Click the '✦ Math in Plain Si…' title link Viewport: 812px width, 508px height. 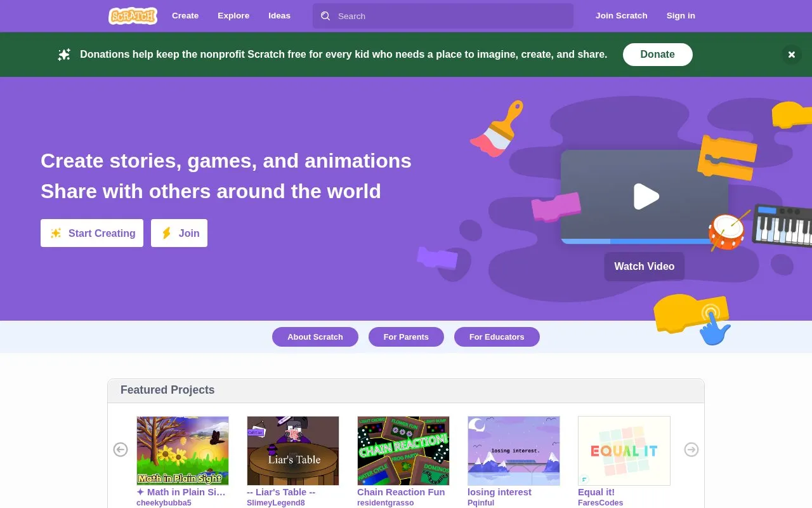coord(181,492)
